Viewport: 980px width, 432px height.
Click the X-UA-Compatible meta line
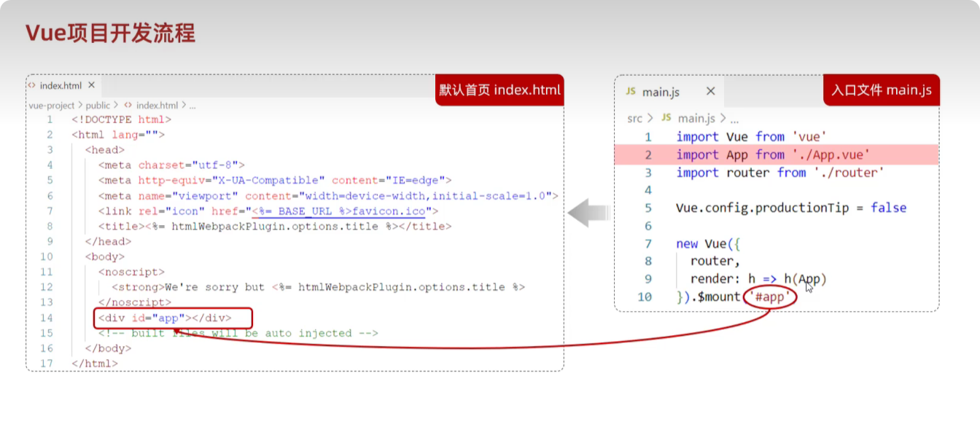[275, 181]
